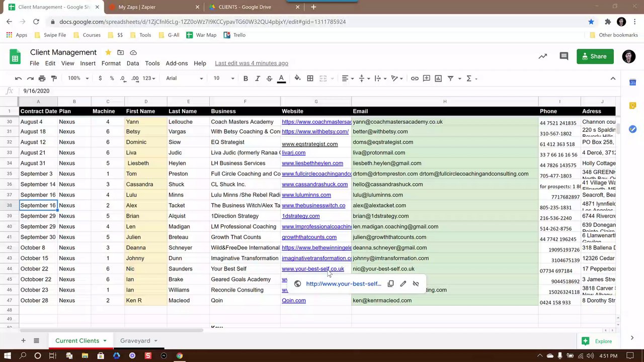Click the Redo arrow in the toolbar

click(30, 78)
